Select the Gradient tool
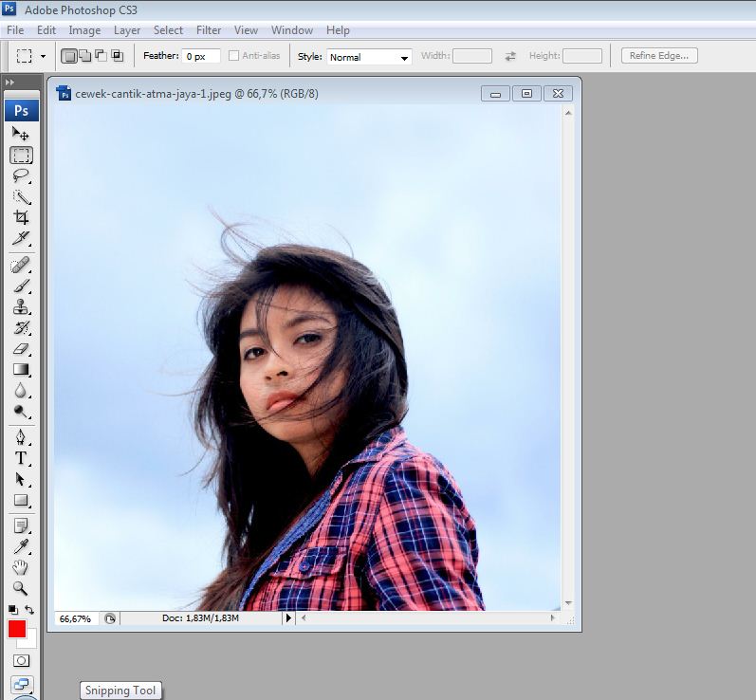This screenshot has height=700, width=756. pos(21,370)
